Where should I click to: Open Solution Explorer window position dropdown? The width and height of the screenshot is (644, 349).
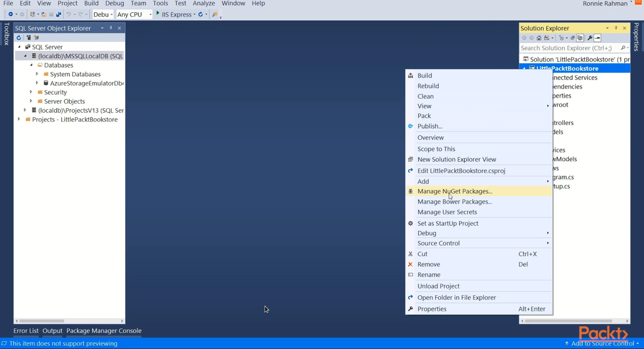(x=608, y=28)
